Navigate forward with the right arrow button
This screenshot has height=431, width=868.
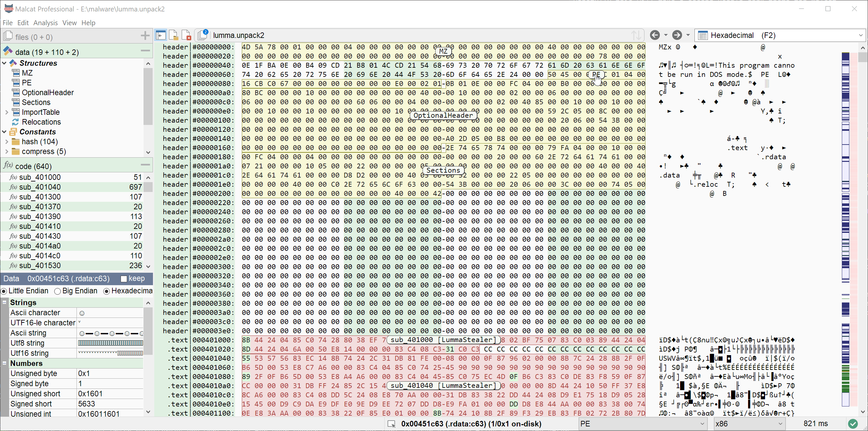click(677, 35)
